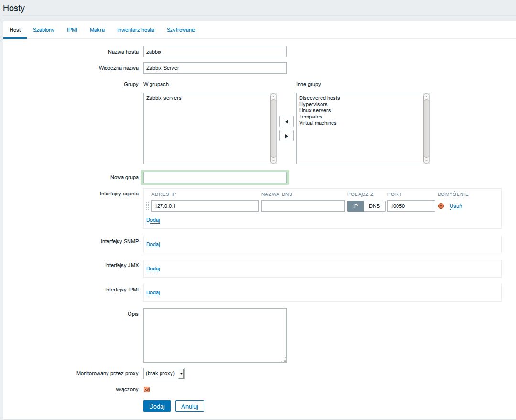516x420 pixels.
Task: Toggle the Włączony checkbox
Action: point(147,389)
